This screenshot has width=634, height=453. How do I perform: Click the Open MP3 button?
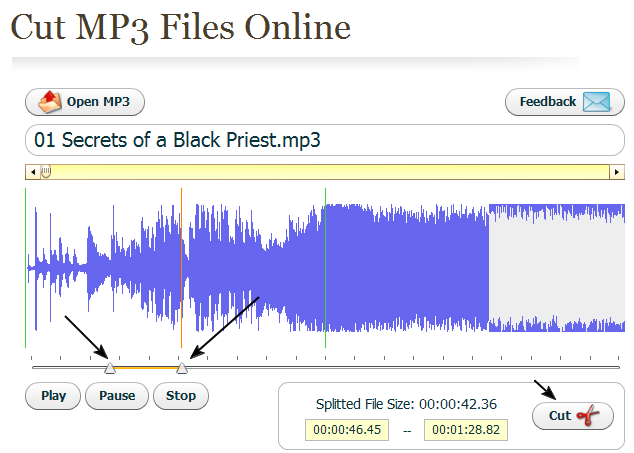point(85,102)
